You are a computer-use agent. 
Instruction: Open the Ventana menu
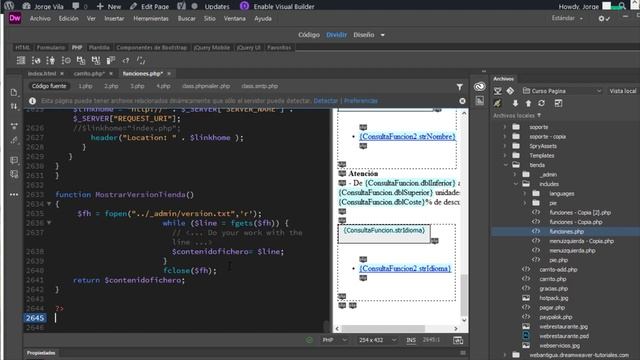click(234, 19)
